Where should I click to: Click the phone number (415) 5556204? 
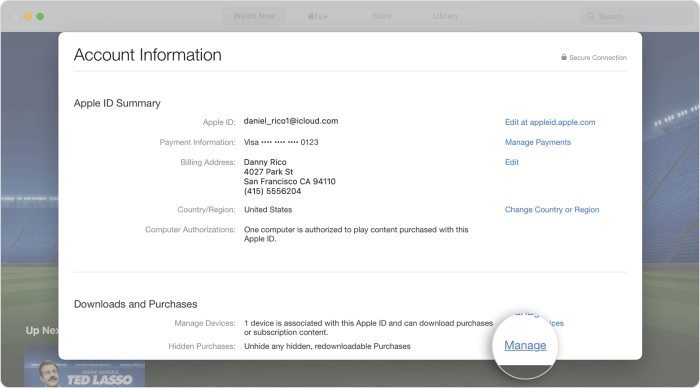272,192
